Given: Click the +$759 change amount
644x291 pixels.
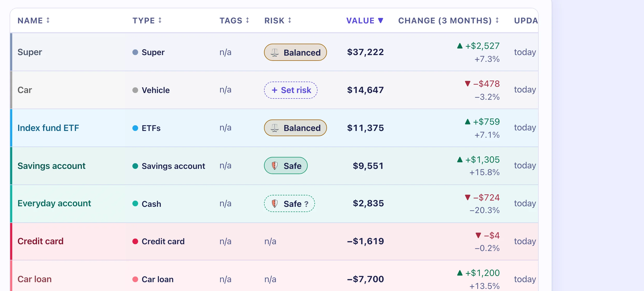Looking at the screenshot, I should click(x=486, y=122).
